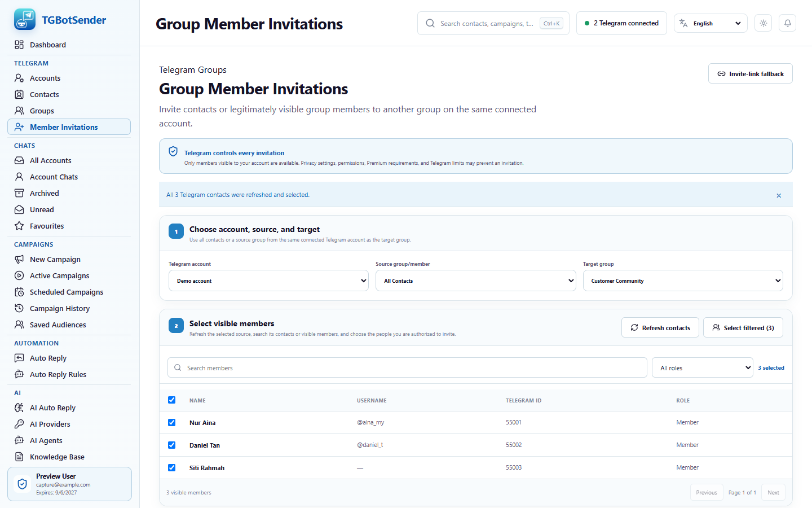Screen dimensions: 812x508
Task: Click the Accounts icon in the sidebar
Action: tap(19, 78)
